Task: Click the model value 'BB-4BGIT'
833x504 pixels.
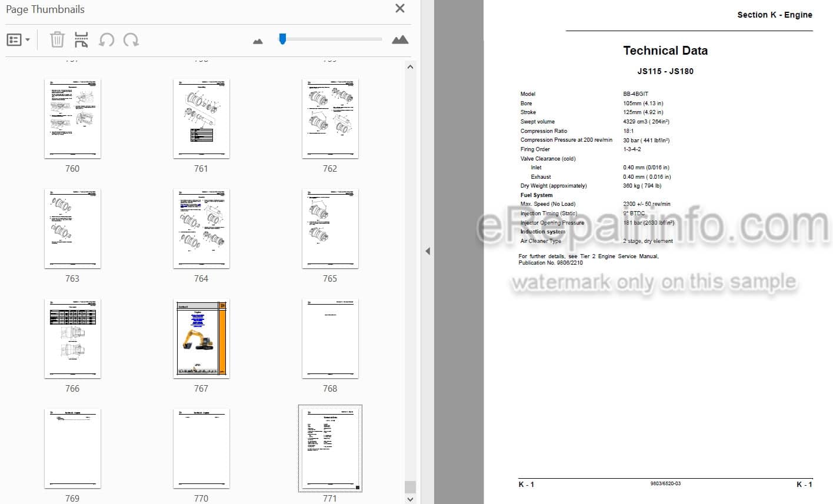Action: point(635,94)
